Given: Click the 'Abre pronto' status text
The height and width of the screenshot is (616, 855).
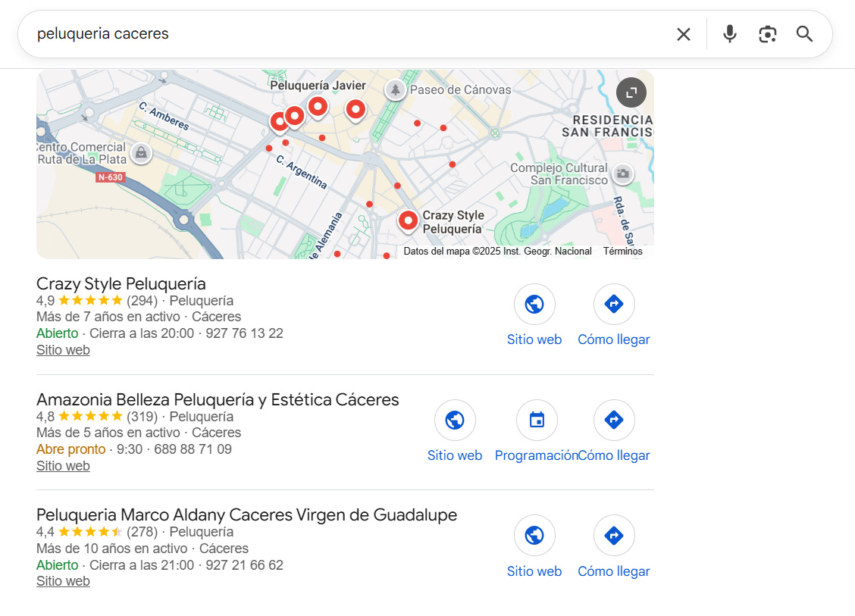Looking at the screenshot, I should [71, 449].
